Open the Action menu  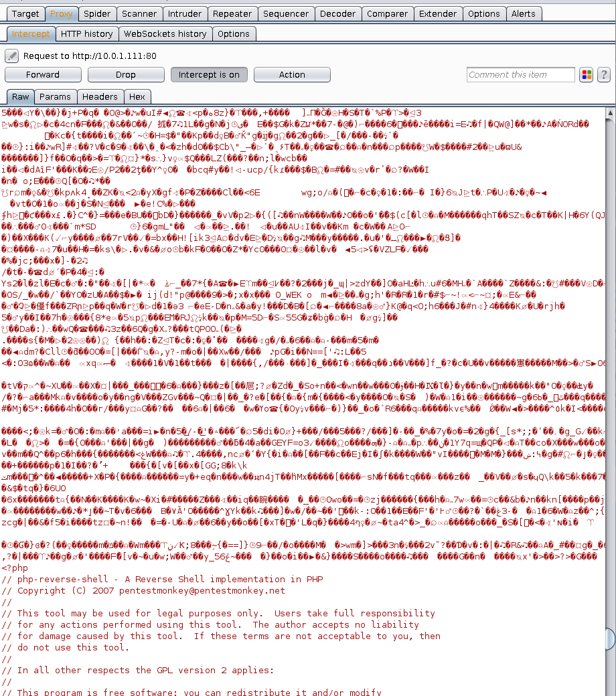[292, 74]
